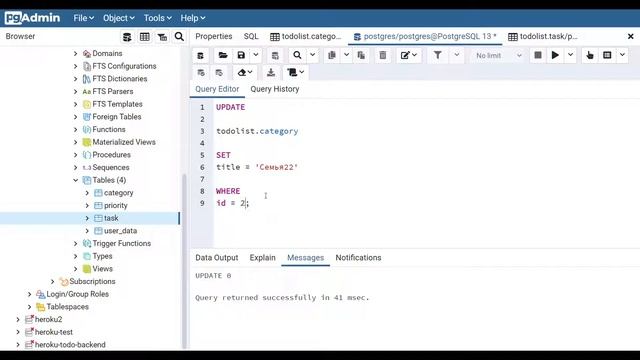Screen dimensions: 640x360
Task: Open the Find magnifier tool
Action: (x=298, y=55)
